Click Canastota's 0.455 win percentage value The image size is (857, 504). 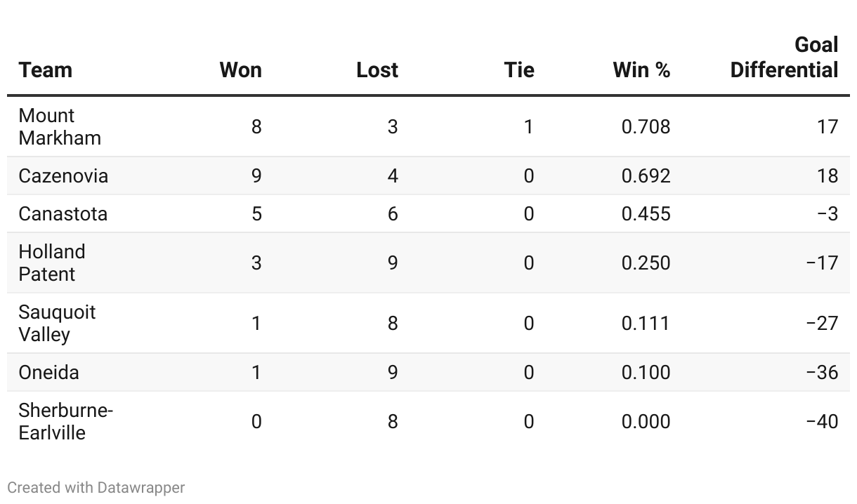646,213
